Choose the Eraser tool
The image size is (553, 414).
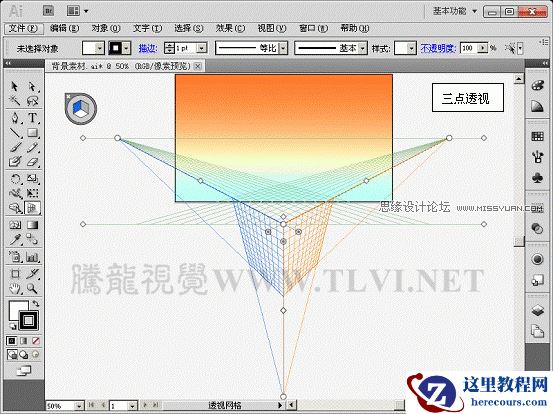tap(32, 162)
